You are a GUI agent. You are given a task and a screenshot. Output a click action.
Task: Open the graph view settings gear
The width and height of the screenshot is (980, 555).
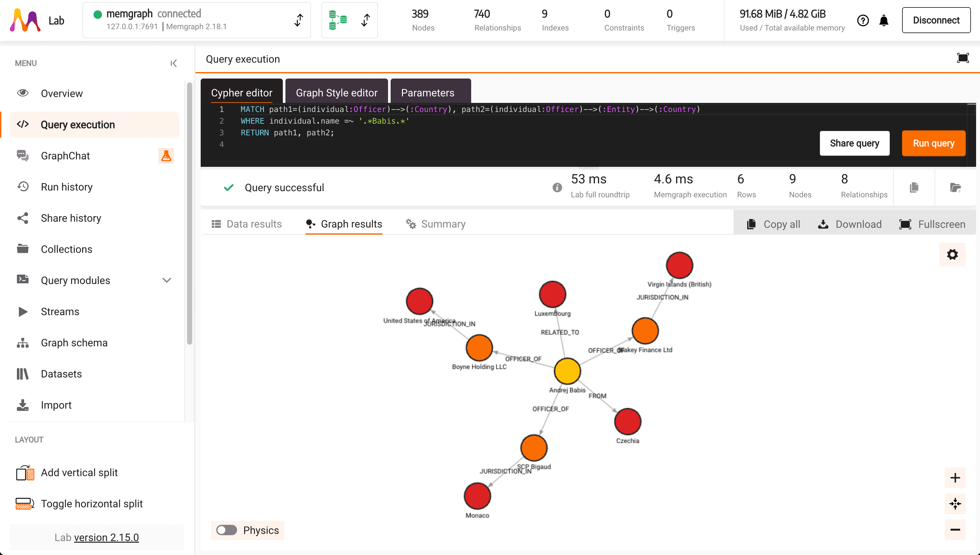pos(952,254)
